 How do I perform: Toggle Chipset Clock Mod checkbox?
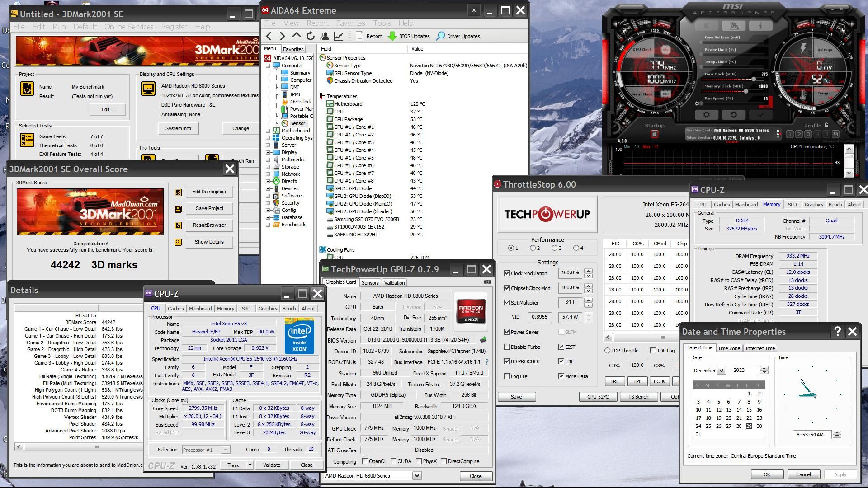tap(507, 288)
